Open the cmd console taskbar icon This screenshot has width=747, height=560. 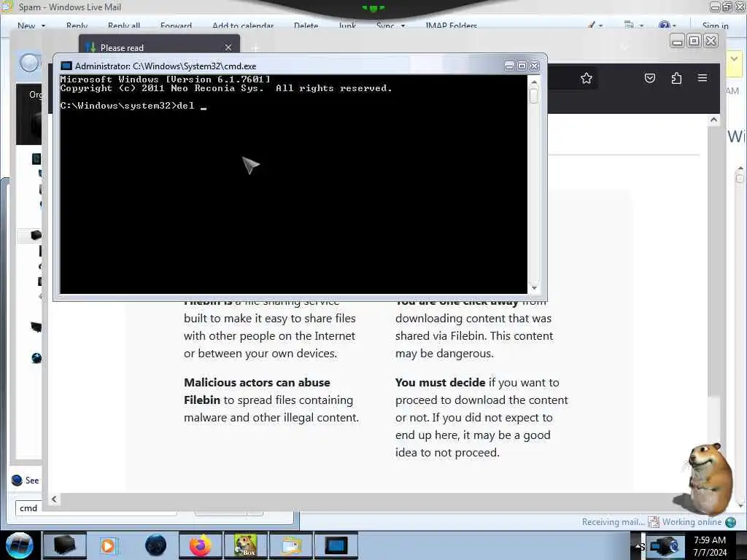point(336,545)
